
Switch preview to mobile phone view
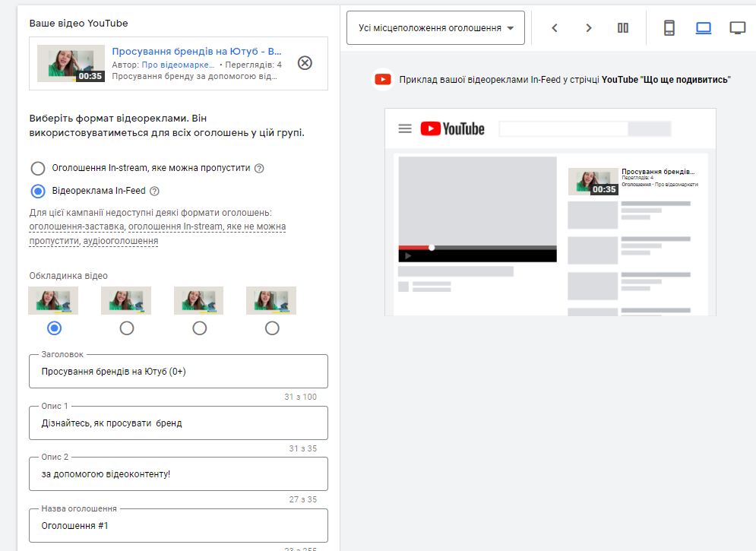point(669,28)
